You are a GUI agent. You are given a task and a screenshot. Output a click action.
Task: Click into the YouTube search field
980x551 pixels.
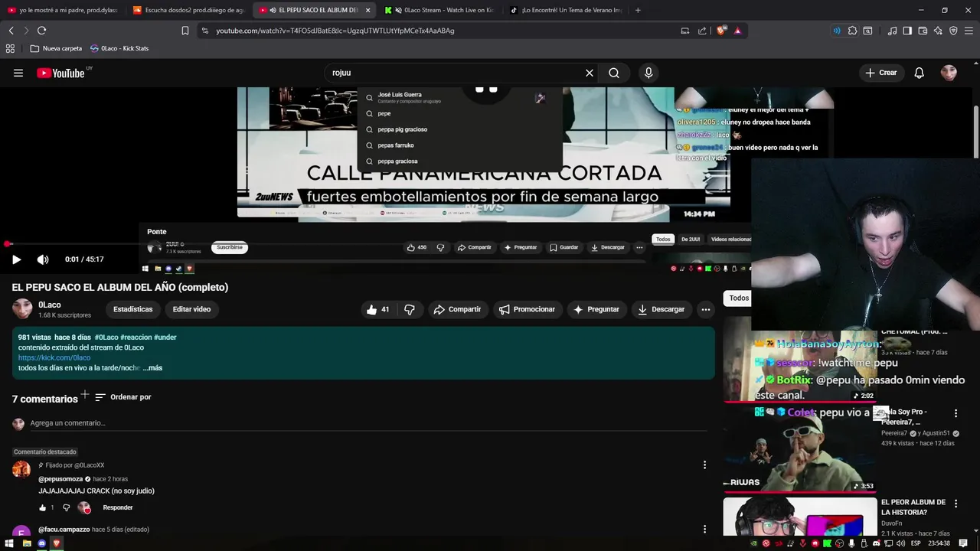(x=456, y=73)
